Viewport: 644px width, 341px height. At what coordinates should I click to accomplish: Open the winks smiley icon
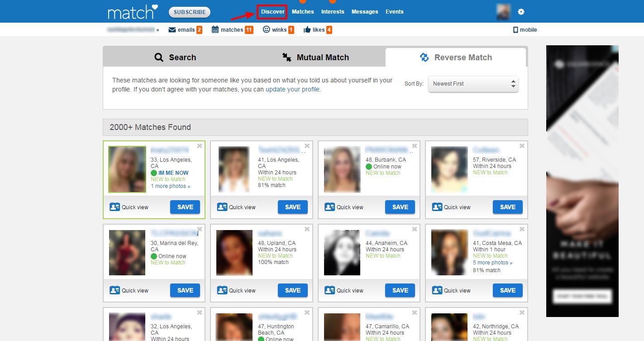[x=267, y=29]
